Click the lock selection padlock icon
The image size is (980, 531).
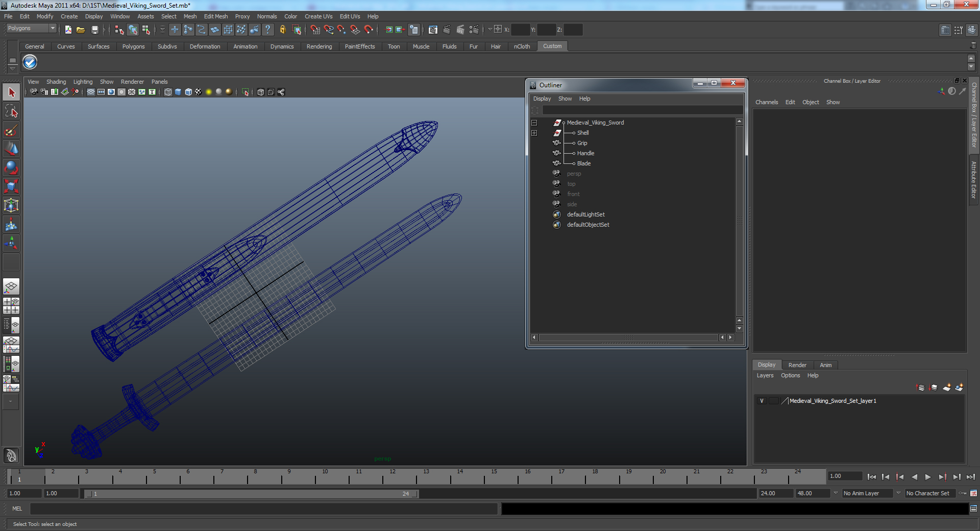283,30
